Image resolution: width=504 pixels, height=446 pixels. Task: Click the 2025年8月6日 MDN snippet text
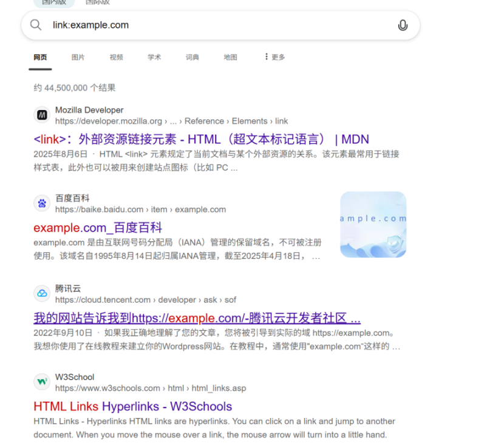coord(216,161)
